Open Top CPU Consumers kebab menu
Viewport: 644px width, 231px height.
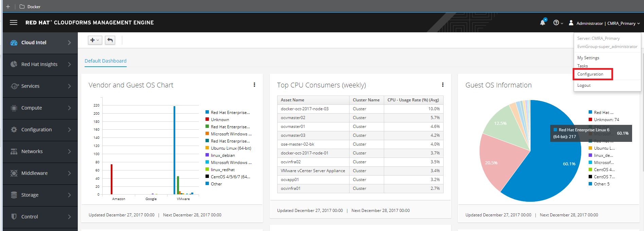(443, 85)
